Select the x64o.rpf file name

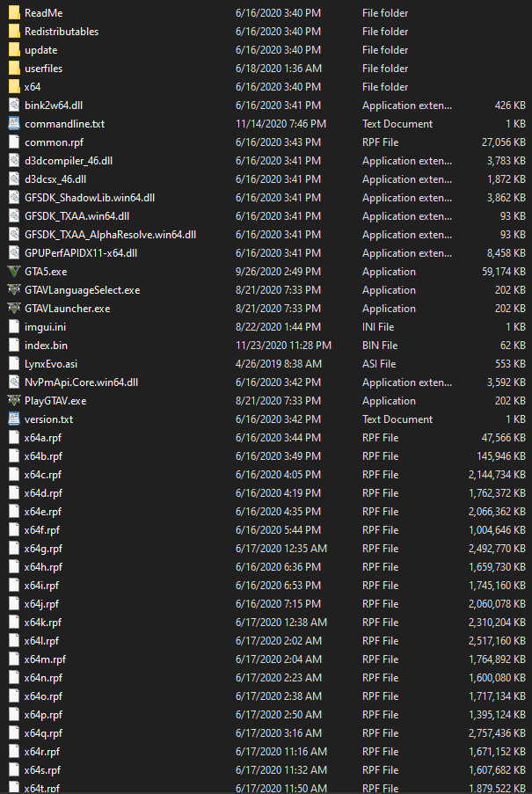point(44,696)
